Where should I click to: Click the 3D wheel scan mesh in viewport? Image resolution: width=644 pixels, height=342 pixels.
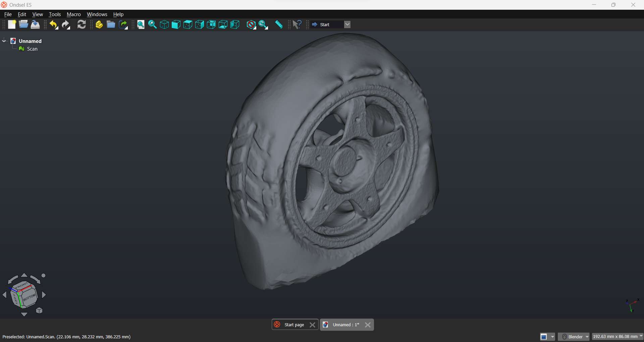tap(332, 161)
